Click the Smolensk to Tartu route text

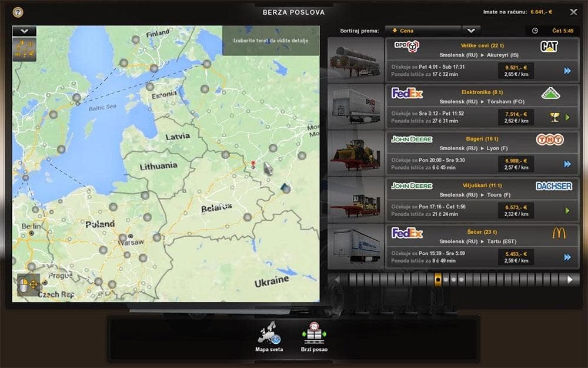click(477, 241)
